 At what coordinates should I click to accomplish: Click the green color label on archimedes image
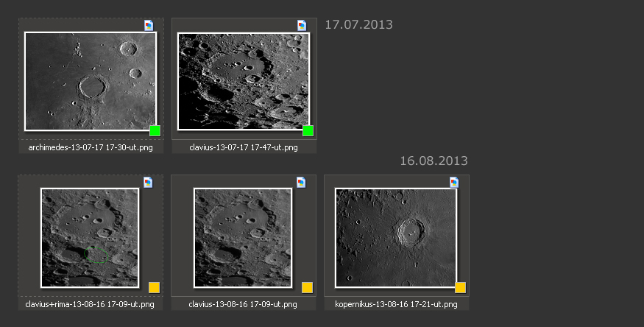(155, 130)
